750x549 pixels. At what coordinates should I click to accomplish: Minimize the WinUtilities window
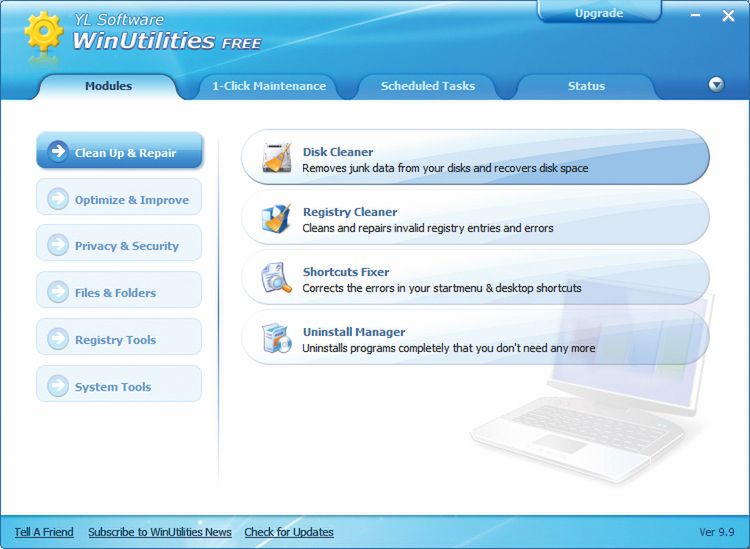(x=695, y=15)
